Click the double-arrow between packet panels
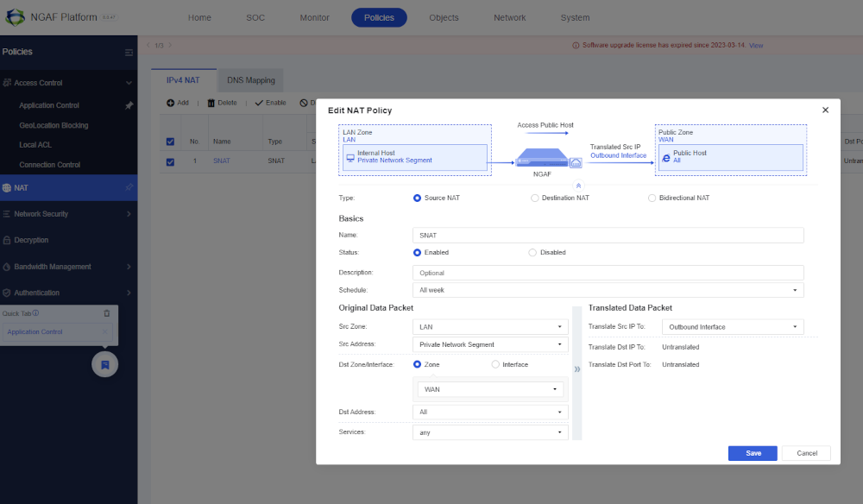 (577, 369)
